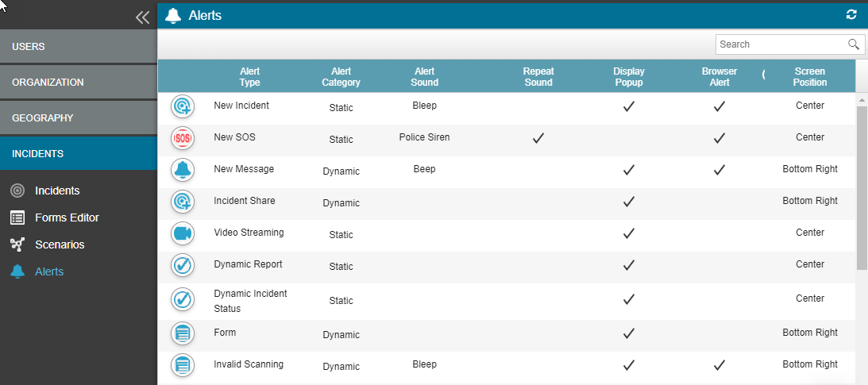Collapse the sidebar with double chevron
Image resolution: width=868 pixels, height=385 pixels.
(142, 17)
